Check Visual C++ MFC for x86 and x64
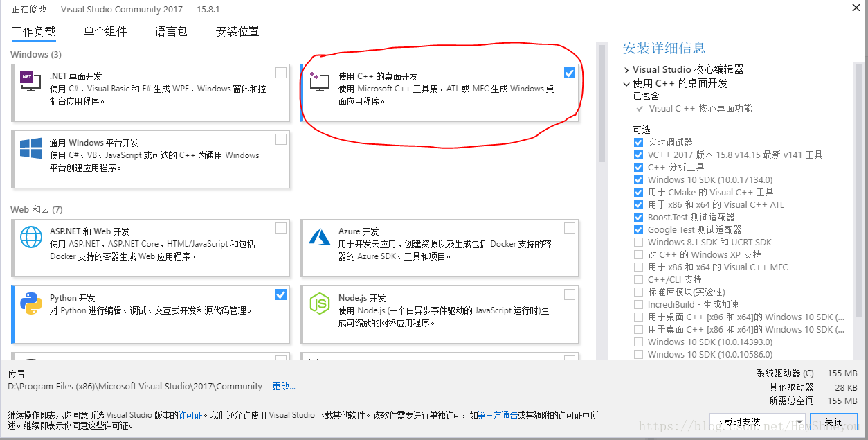Screen dimensions: 868x440 [x=638, y=267]
